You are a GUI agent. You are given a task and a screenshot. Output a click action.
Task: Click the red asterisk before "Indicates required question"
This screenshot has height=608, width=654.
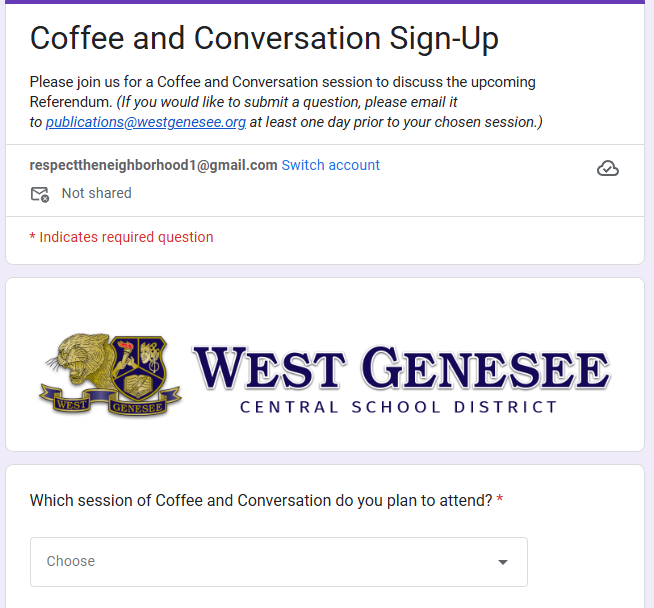click(x=33, y=238)
